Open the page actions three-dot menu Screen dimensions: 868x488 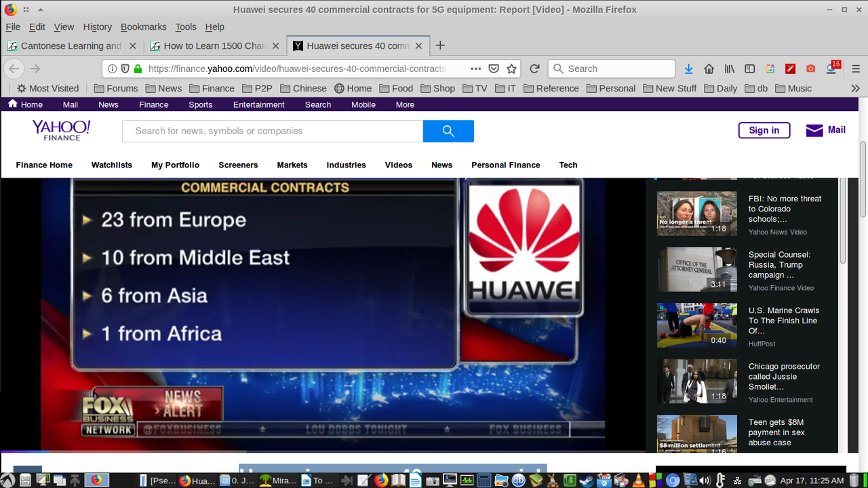(x=475, y=68)
